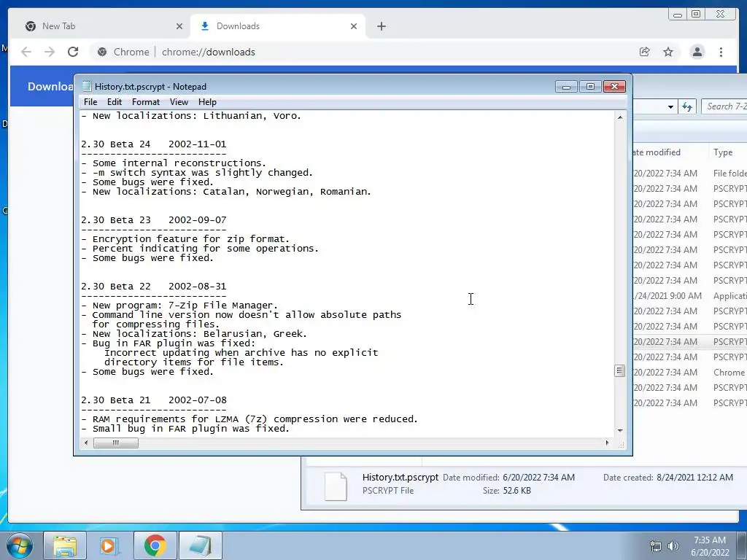Open the Help menu in Notepad
The image size is (747, 560).
click(x=207, y=102)
